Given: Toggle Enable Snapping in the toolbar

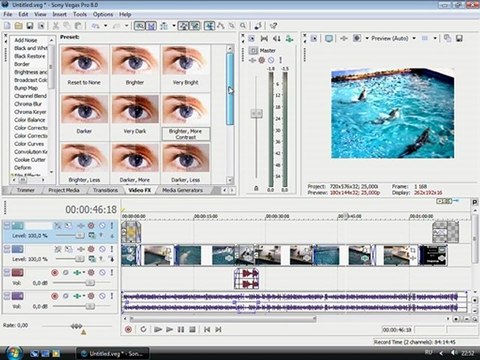Looking at the screenshot, I should [x=140, y=26].
